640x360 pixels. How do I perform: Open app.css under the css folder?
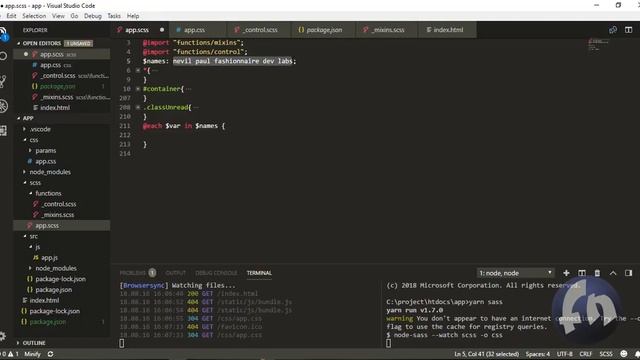[45, 161]
